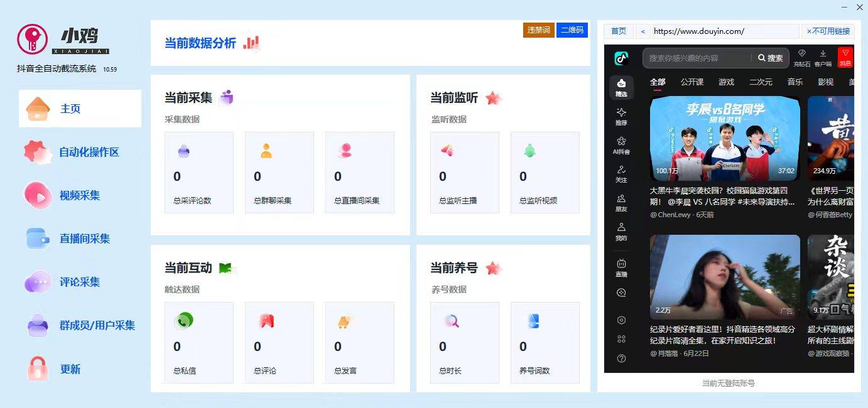Go to 视频采集 in the sidebar
Image resolution: width=868 pixels, height=408 pixels.
(x=80, y=195)
